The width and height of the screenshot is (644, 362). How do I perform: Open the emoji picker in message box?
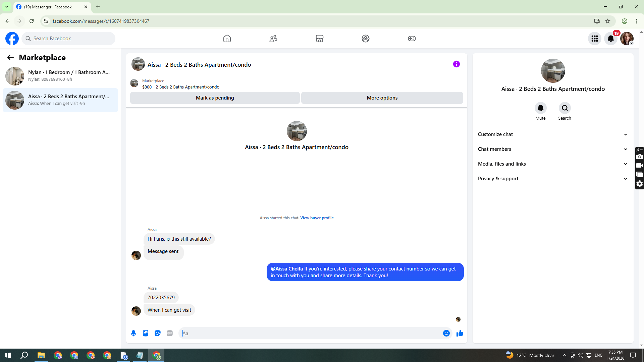click(x=446, y=333)
